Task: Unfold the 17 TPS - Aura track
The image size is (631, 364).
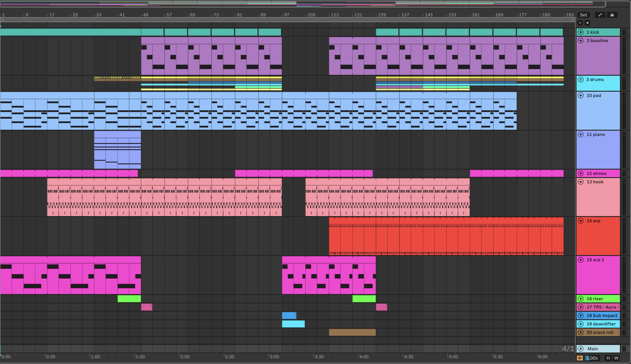Action: (x=581, y=307)
